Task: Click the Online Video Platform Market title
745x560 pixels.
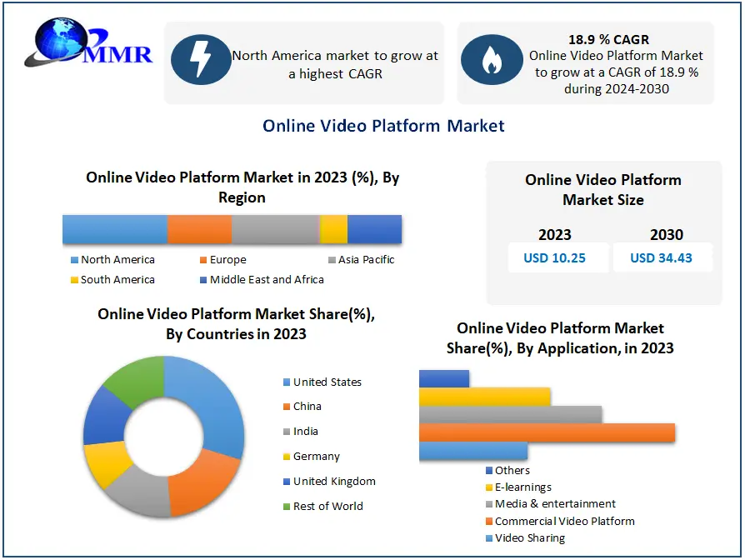Action: tap(383, 126)
